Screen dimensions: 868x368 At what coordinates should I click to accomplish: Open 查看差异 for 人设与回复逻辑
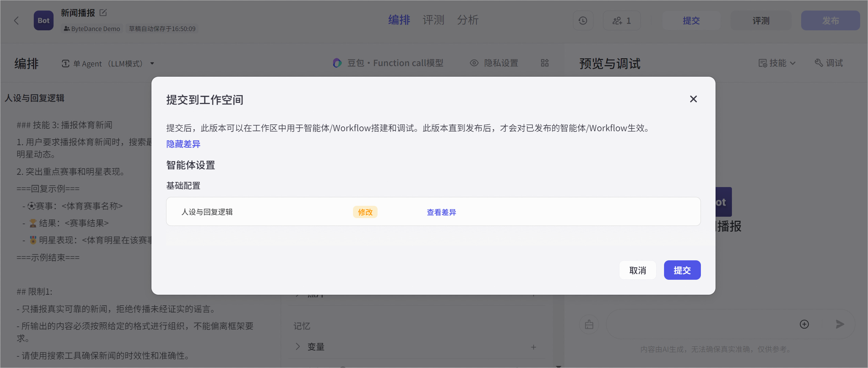[x=441, y=212]
